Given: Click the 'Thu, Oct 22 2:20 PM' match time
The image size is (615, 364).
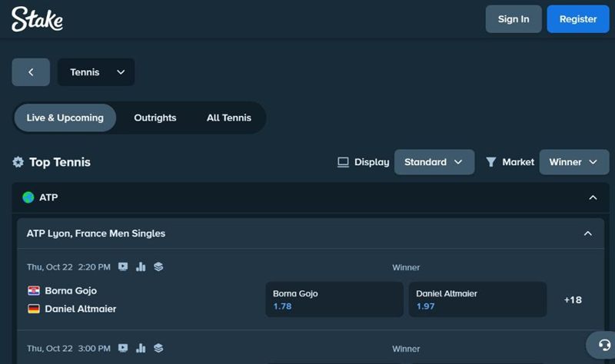Looking at the screenshot, I should pos(68,267).
